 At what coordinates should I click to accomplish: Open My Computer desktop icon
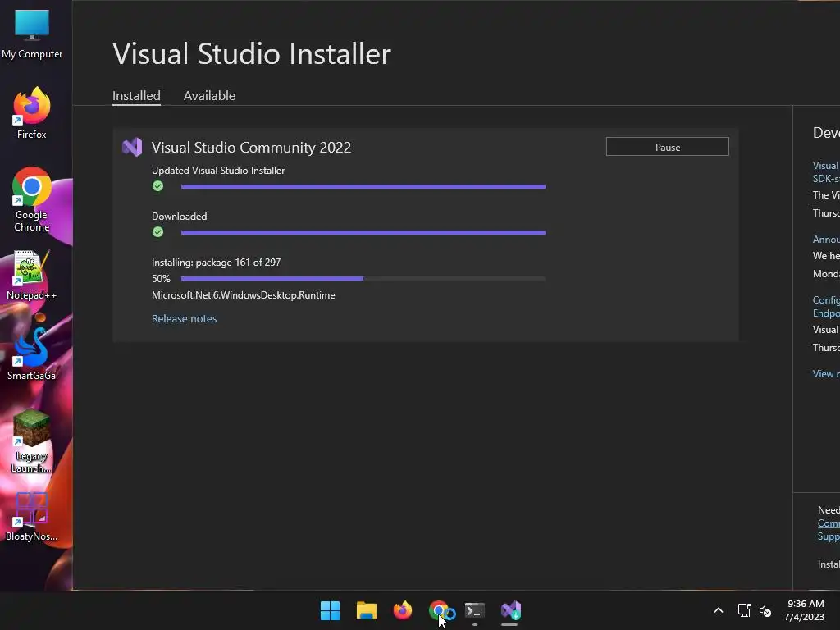tap(32, 33)
